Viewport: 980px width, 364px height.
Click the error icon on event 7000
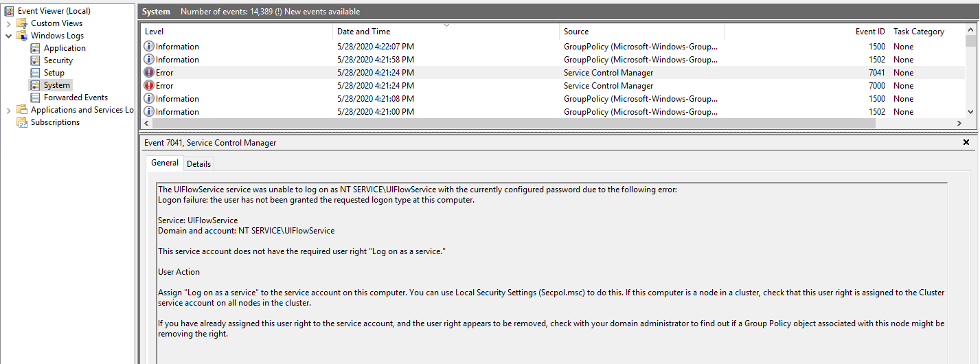(149, 86)
